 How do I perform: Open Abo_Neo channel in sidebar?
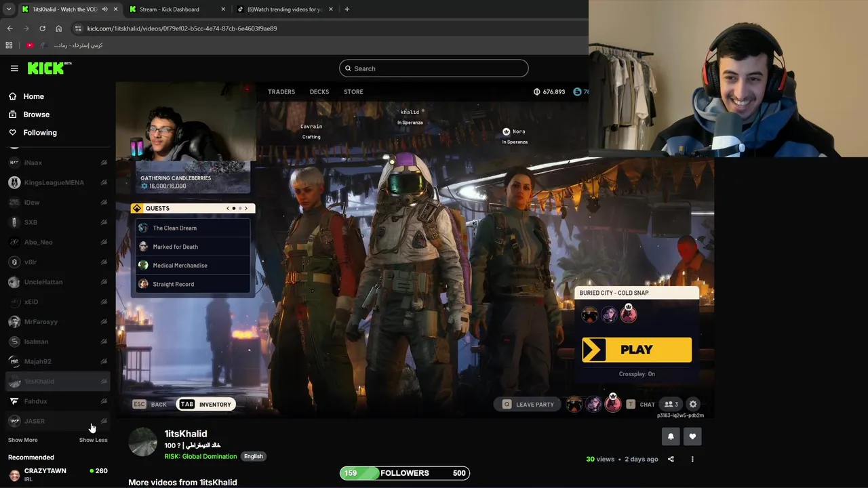pyautogui.click(x=58, y=242)
